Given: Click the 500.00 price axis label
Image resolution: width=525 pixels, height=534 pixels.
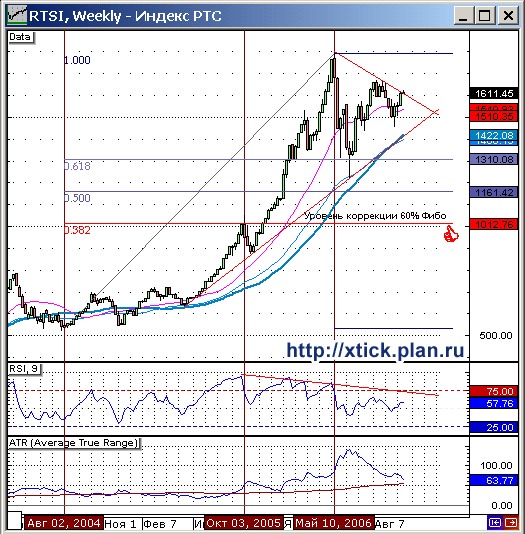Looking at the screenshot, I should coord(496,336).
